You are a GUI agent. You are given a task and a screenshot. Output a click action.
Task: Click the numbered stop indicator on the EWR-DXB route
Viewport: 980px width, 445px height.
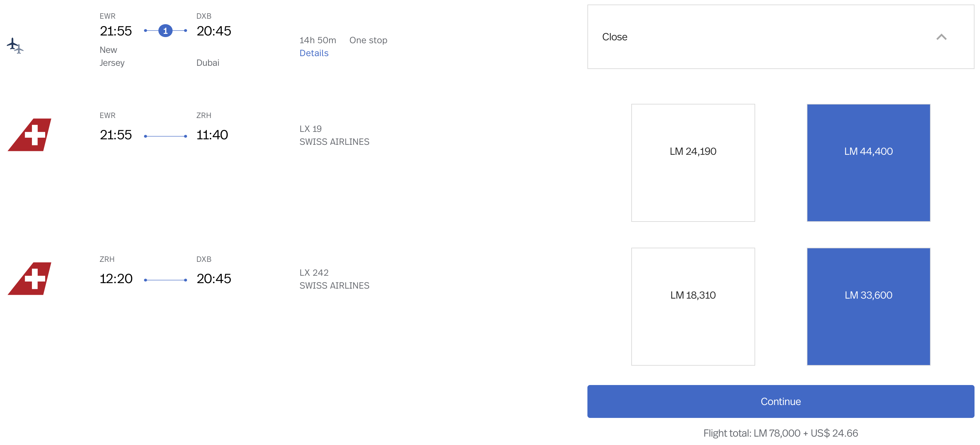coord(165,31)
